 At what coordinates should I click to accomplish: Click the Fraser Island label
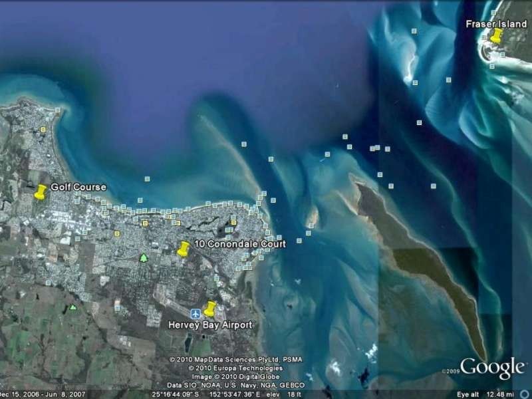pos(496,24)
